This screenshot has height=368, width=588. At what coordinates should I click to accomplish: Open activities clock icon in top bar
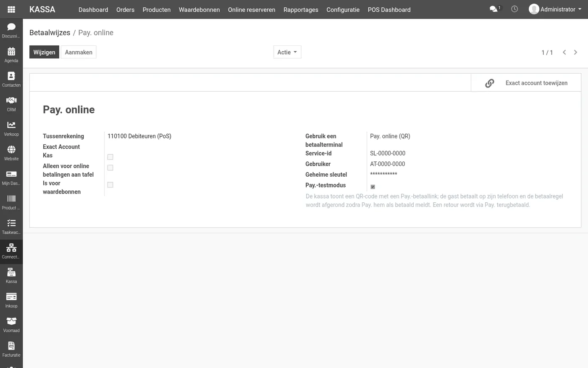514,9
